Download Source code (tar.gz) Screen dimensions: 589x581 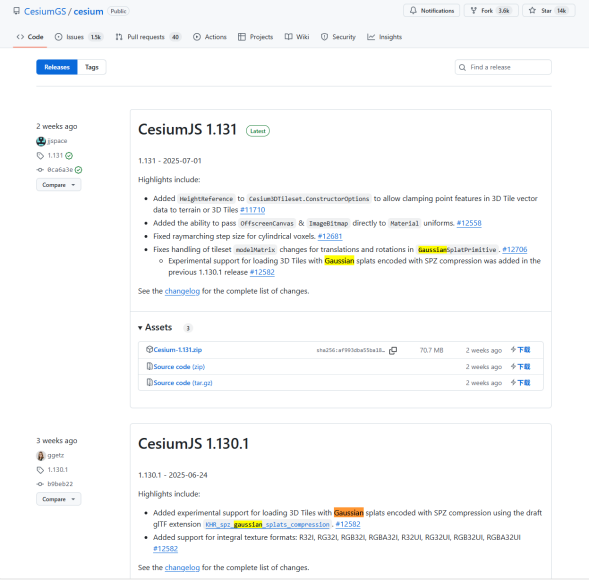183,383
